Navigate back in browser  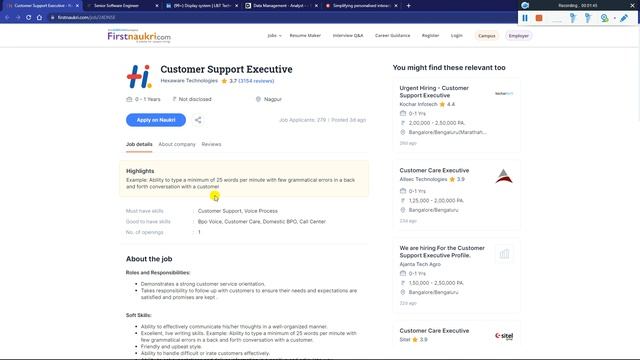click(7, 18)
